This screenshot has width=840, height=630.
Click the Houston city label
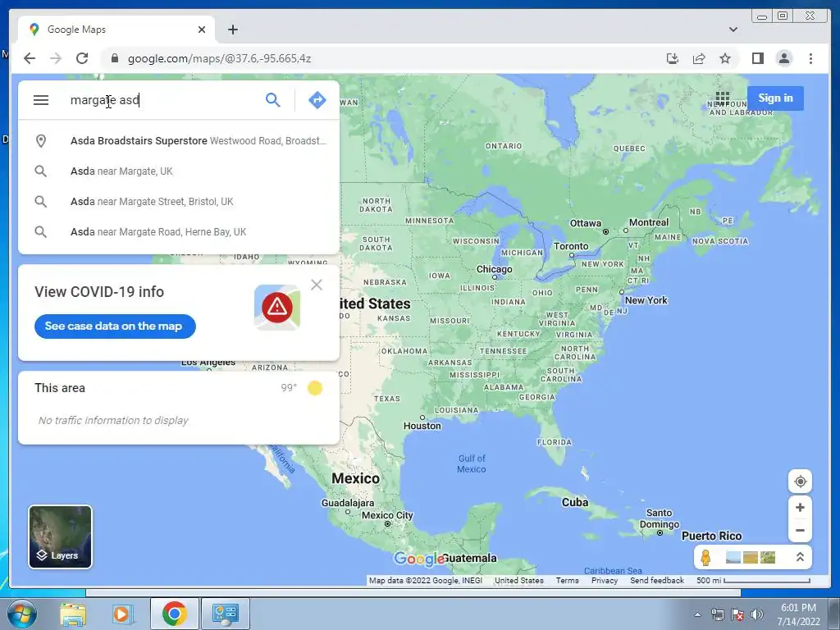422,426
